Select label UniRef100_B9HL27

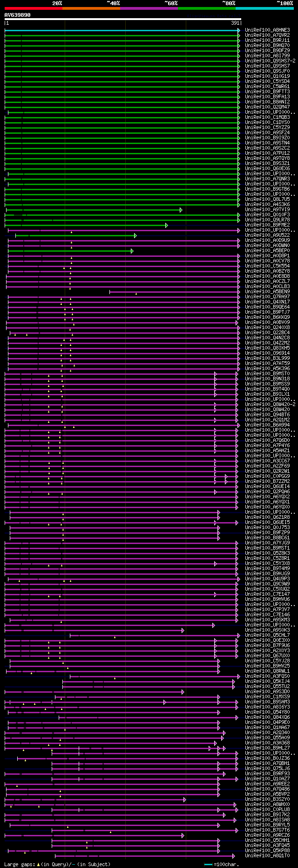pos(267,748)
